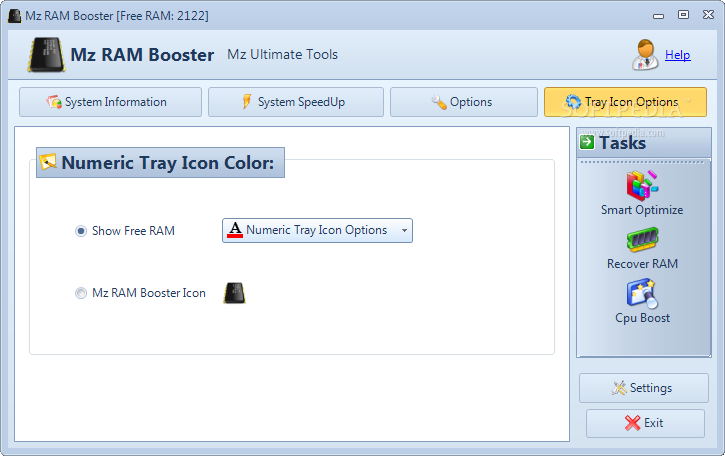The image size is (725, 456).
Task: Click the Smart Optimize label
Action: pyautogui.click(x=642, y=210)
